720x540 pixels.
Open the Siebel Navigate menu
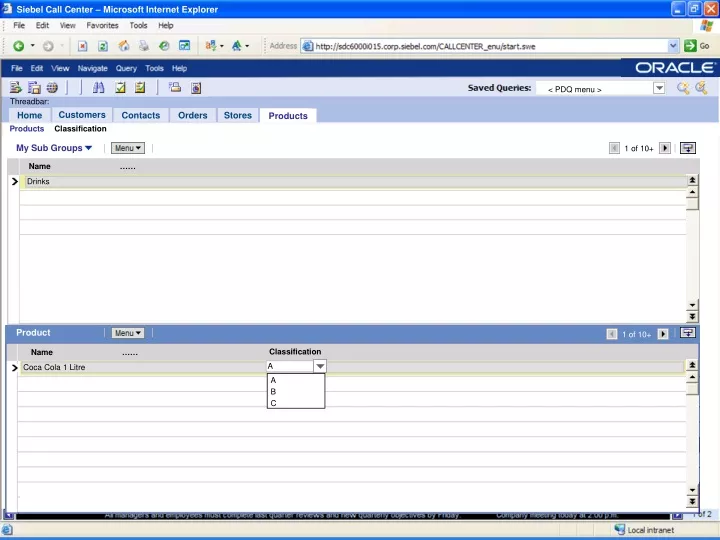[x=92, y=68]
